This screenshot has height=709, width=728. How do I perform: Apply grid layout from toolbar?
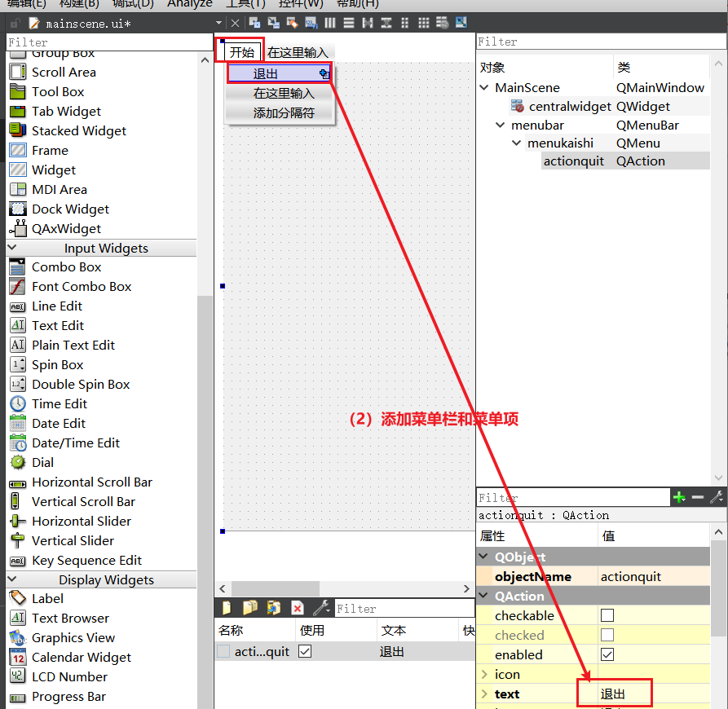(423, 22)
